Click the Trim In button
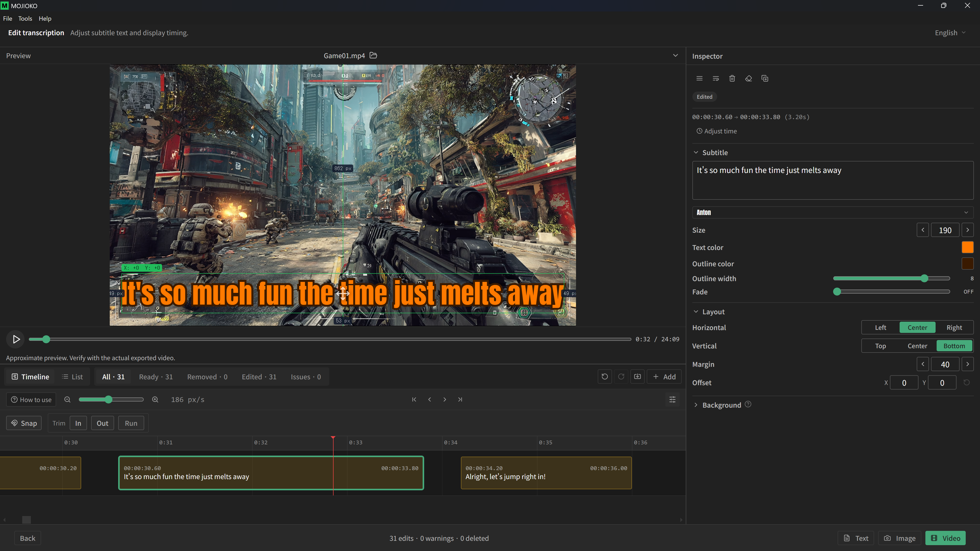The width and height of the screenshot is (980, 551). pyautogui.click(x=78, y=423)
